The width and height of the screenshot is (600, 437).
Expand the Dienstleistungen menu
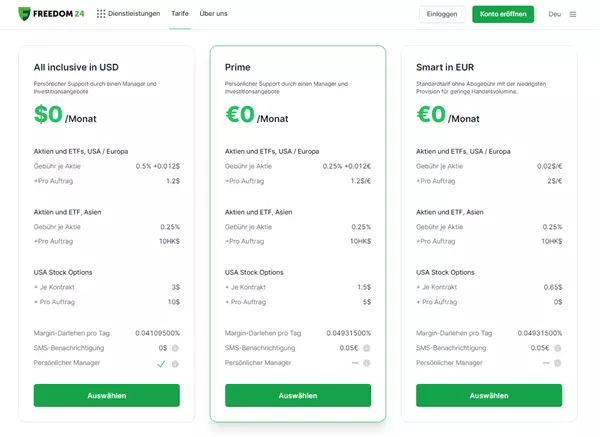[134, 13]
